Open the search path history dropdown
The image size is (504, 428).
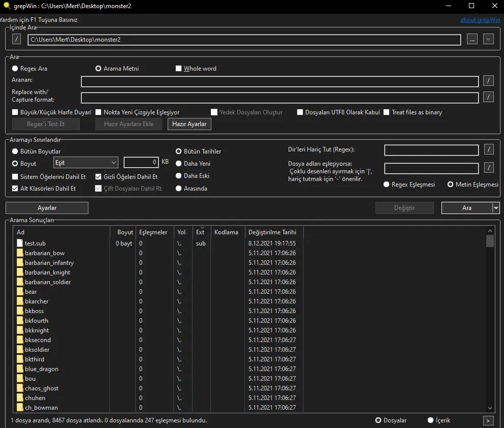488,39
